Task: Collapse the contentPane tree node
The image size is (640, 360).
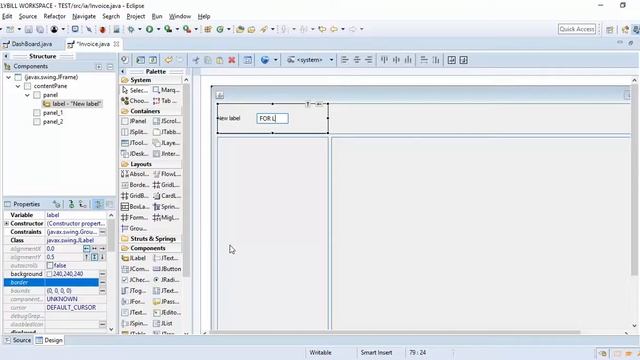Action: pos(18,86)
